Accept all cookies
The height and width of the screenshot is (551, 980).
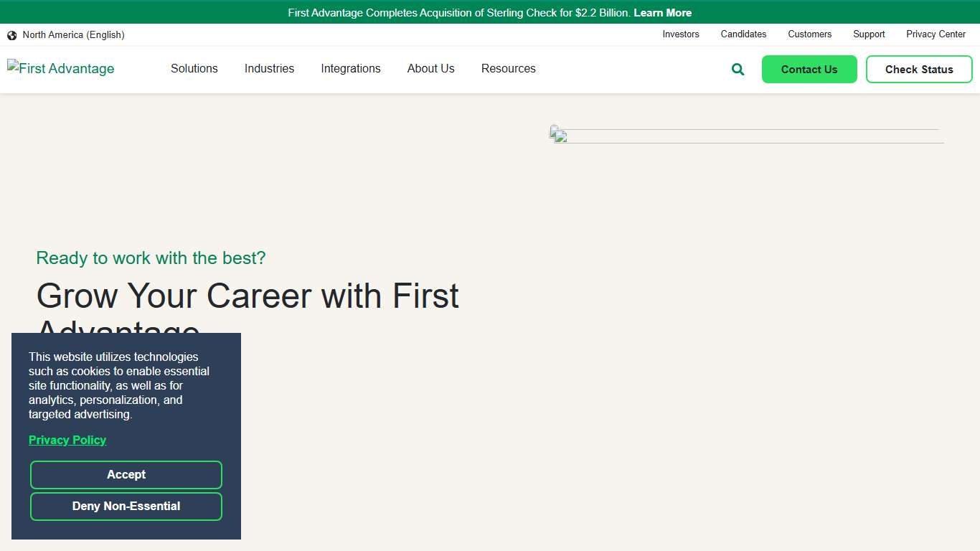click(126, 474)
